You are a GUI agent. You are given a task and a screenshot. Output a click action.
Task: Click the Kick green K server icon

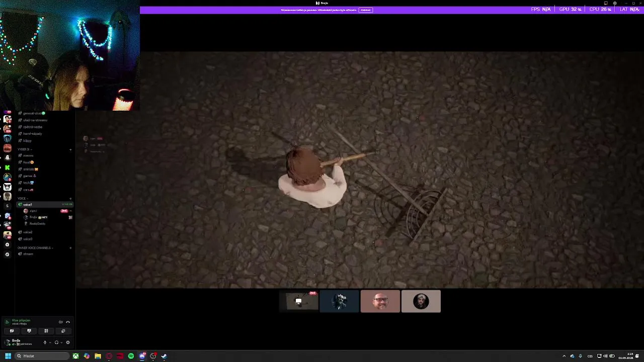[7, 167]
